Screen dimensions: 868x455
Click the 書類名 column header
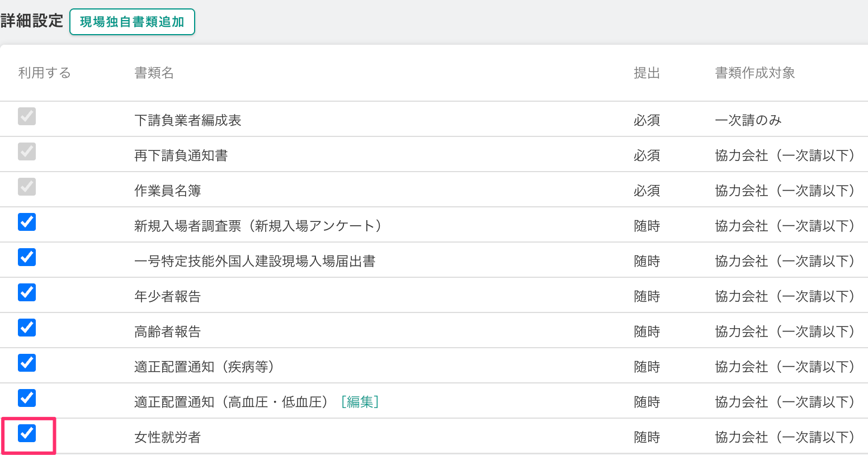coord(154,73)
